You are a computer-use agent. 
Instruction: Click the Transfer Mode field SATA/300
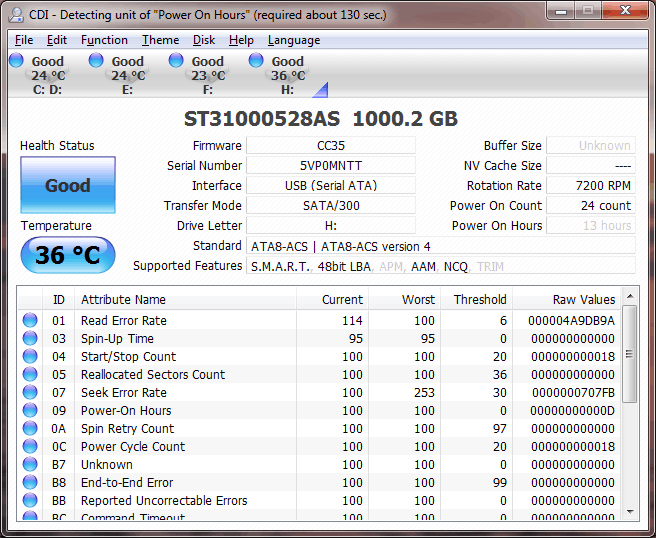(x=331, y=205)
